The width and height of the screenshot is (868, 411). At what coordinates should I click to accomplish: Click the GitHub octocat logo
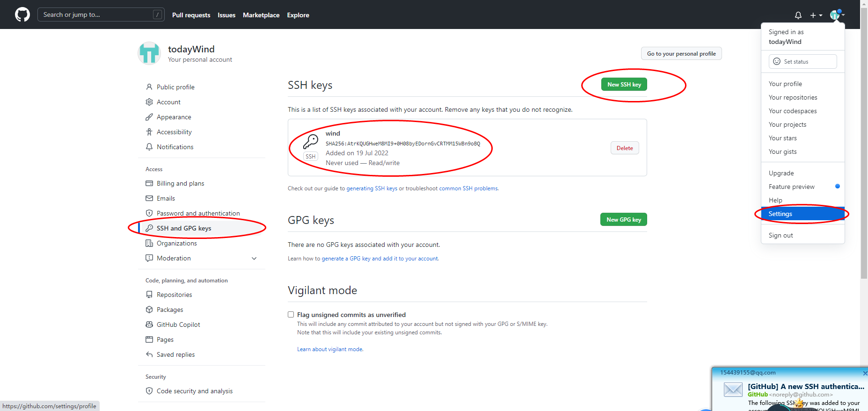click(x=22, y=14)
